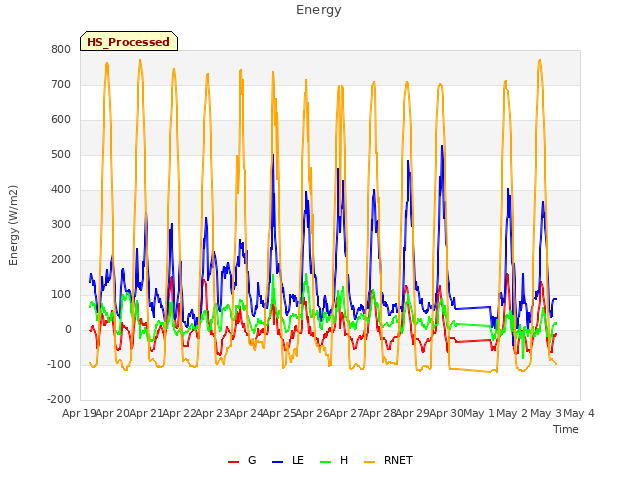Click the 200 y-axis tick label

pyautogui.click(x=61, y=260)
